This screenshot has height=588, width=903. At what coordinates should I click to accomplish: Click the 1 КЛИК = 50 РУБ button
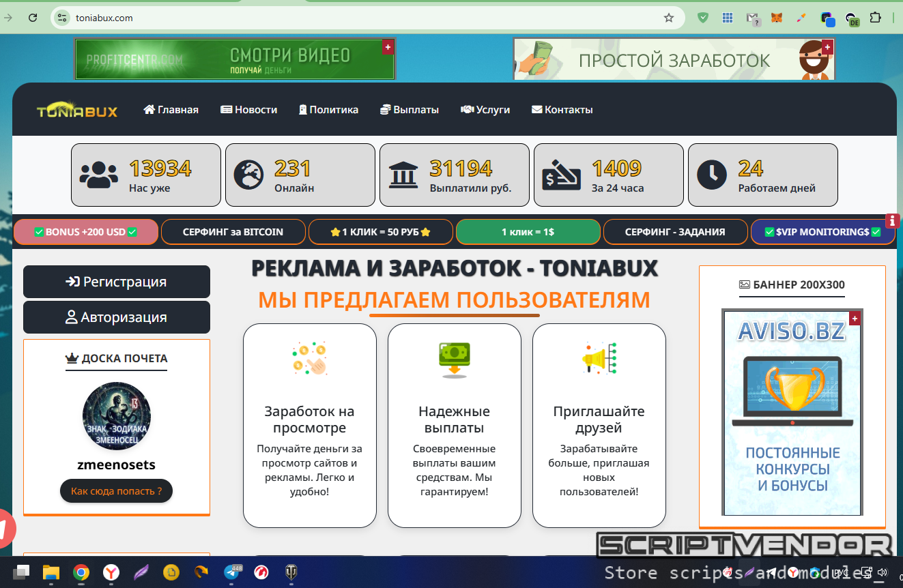coord(380,232)
